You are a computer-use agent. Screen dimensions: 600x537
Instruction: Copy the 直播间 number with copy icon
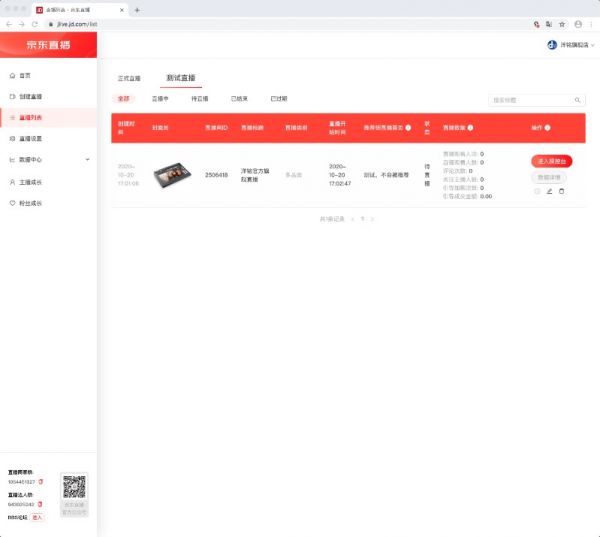(41, 482)
